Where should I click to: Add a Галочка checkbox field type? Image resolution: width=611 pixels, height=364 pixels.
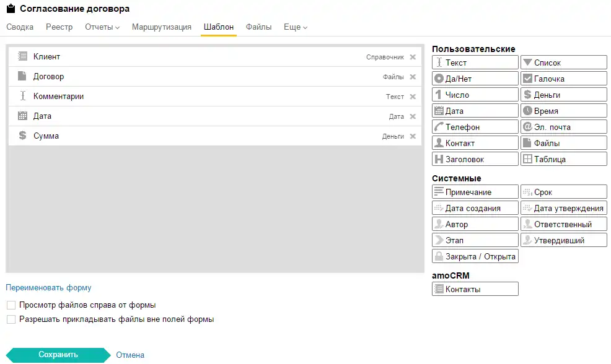point(563,78)
